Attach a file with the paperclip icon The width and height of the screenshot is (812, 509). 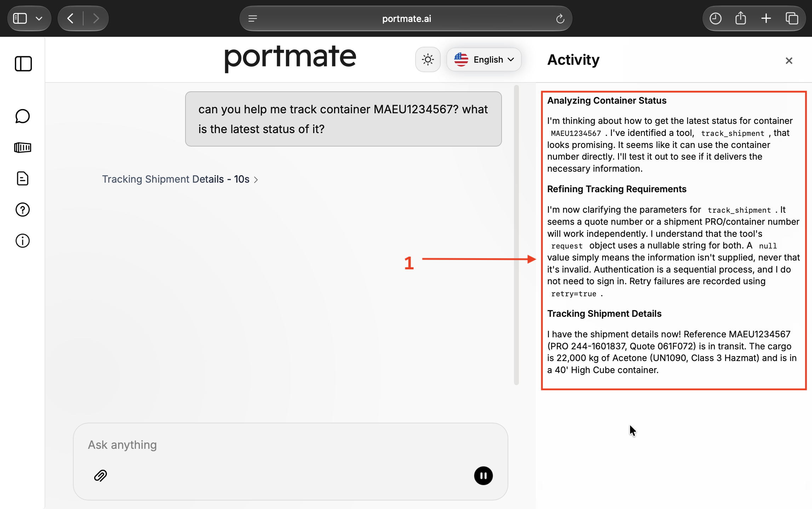[x=101, y=476]
